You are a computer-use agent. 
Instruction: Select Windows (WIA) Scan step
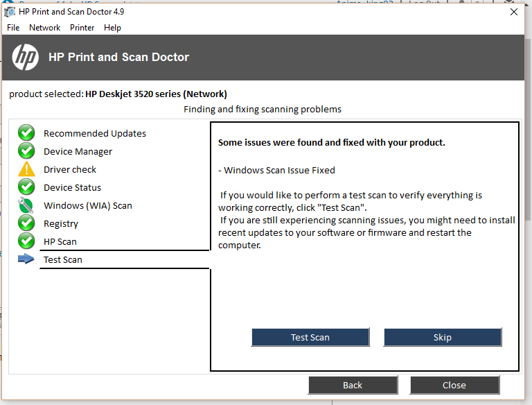click(x=88, y=205)
